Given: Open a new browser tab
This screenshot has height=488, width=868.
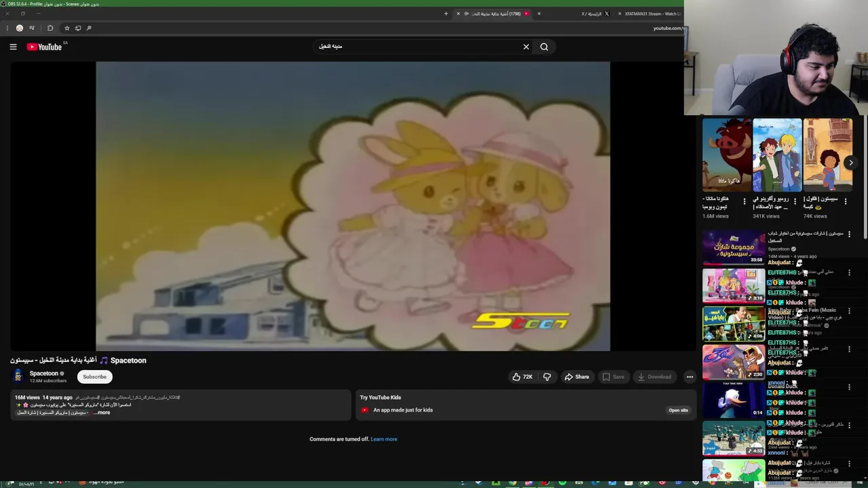Looking at the screenshot, I should pyautogui.click(x=446, y=14).
